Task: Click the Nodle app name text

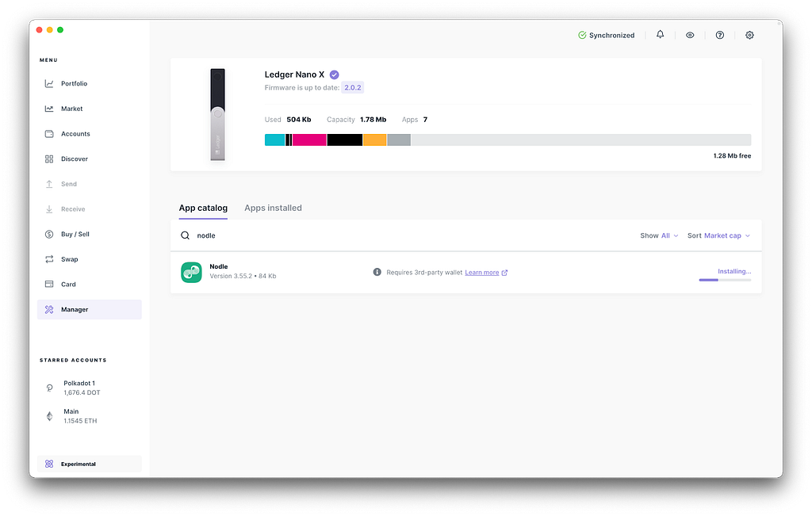Action: (219, 266)
